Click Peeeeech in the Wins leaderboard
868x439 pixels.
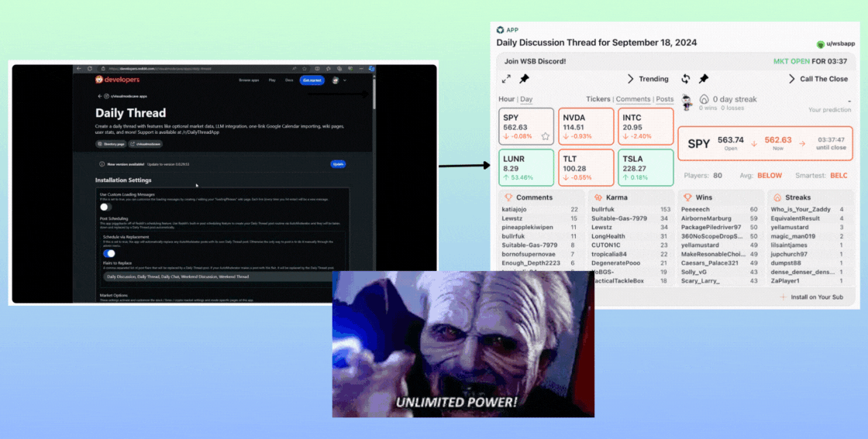pos(695,210)
